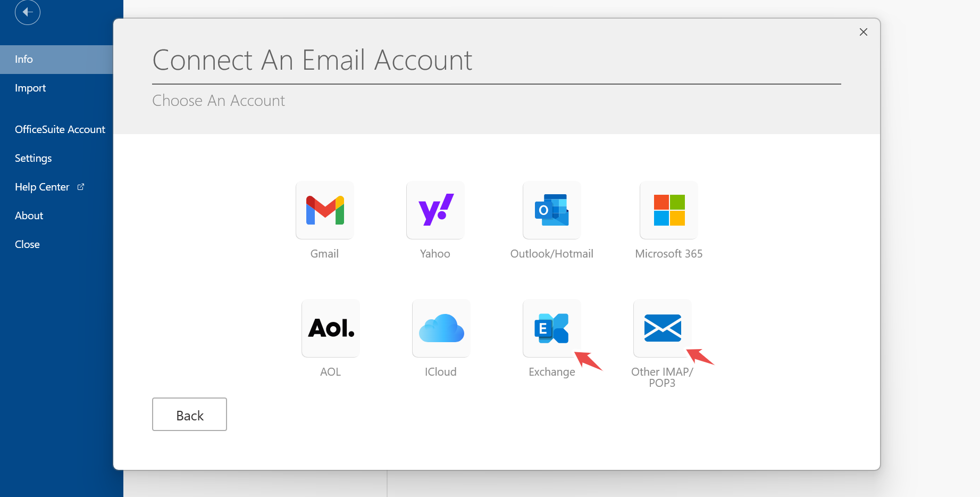Click the back arrow circle in sidebar
The height and width of the screenshot is (497, 980).
pyautogui.click(x=28, y=12)
